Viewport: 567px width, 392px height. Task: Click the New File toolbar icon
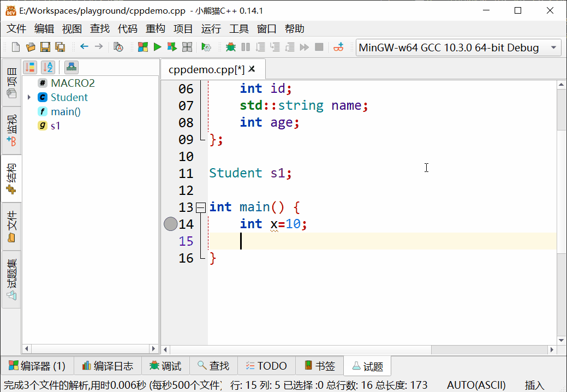point(16,47)
